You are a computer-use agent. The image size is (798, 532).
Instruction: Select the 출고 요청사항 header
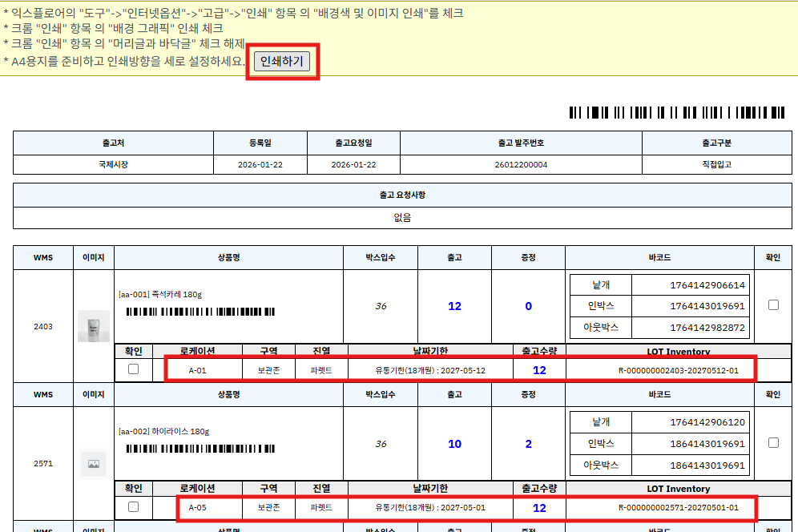(x=402, y=195)
